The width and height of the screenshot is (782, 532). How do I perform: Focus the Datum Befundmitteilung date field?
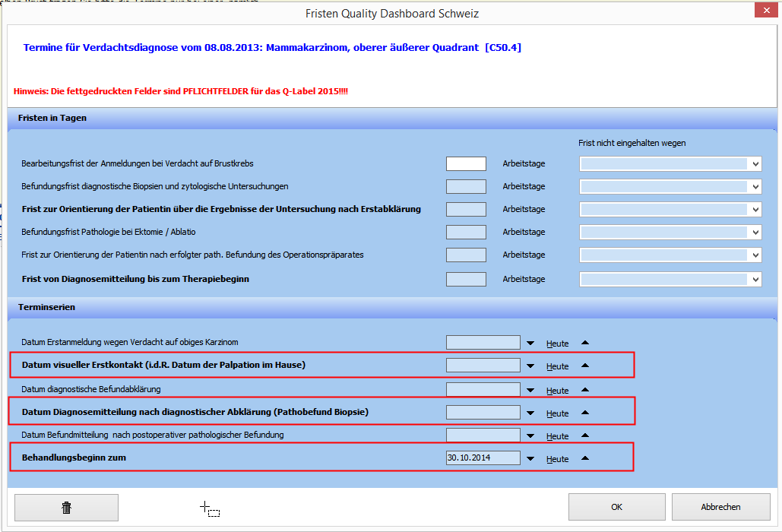click(483, 435)
